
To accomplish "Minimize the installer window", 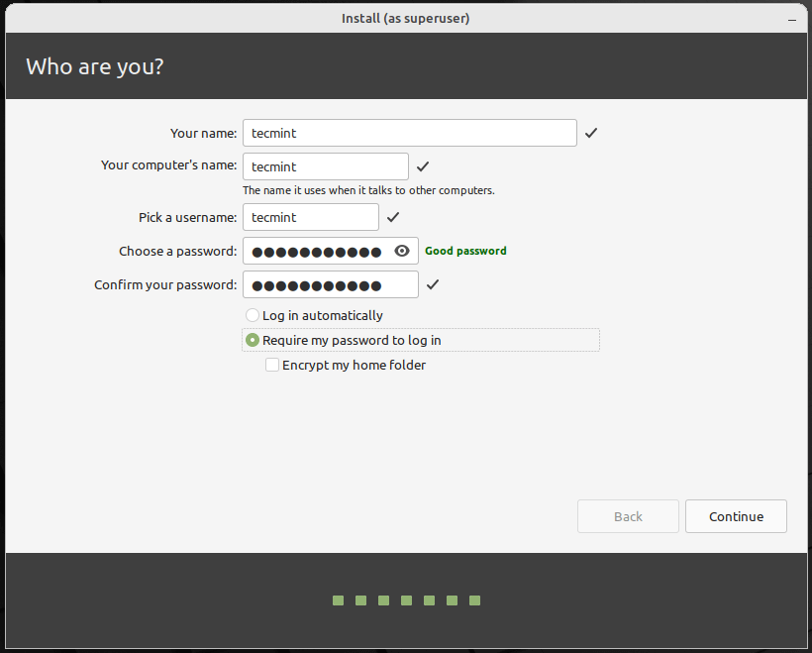I will pos(790,18).
